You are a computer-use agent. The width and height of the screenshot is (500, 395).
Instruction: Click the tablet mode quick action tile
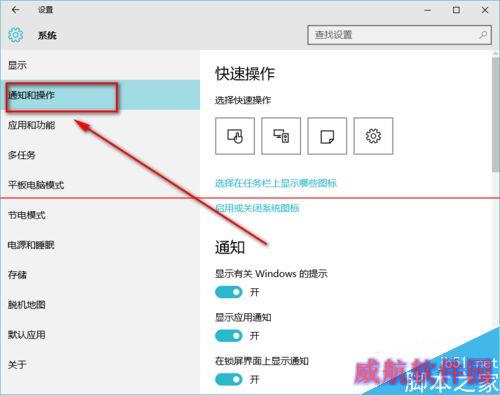point(235,136)
